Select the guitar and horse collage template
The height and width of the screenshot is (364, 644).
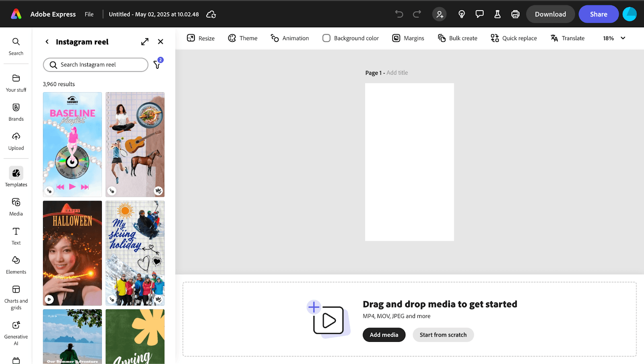coord(135,144)
